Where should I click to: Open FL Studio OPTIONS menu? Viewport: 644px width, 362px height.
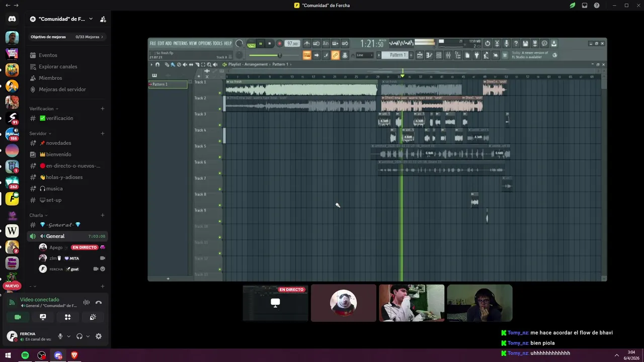coord(205,44)
